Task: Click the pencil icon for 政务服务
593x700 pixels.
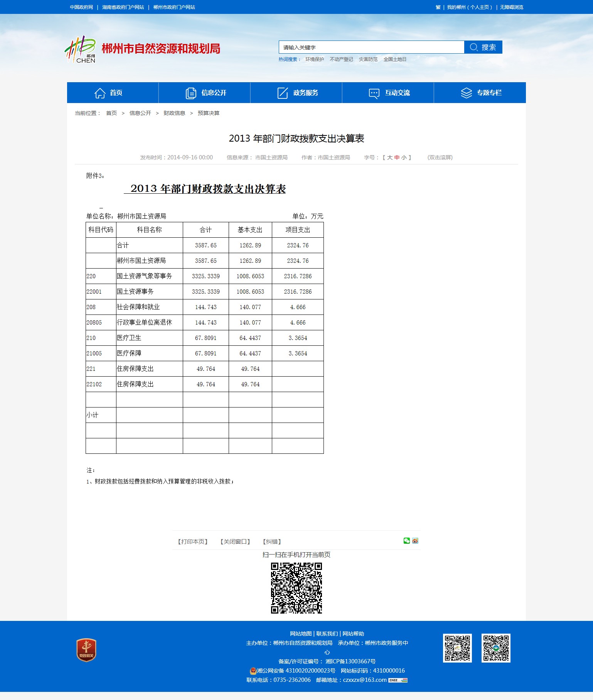Action: coord(283,93)
